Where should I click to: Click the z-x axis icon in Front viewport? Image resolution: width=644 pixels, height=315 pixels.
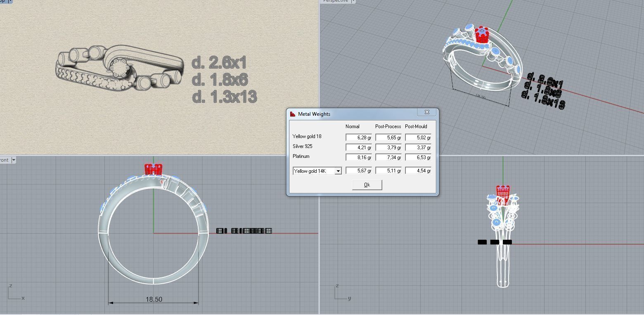(x=16, y=292)
